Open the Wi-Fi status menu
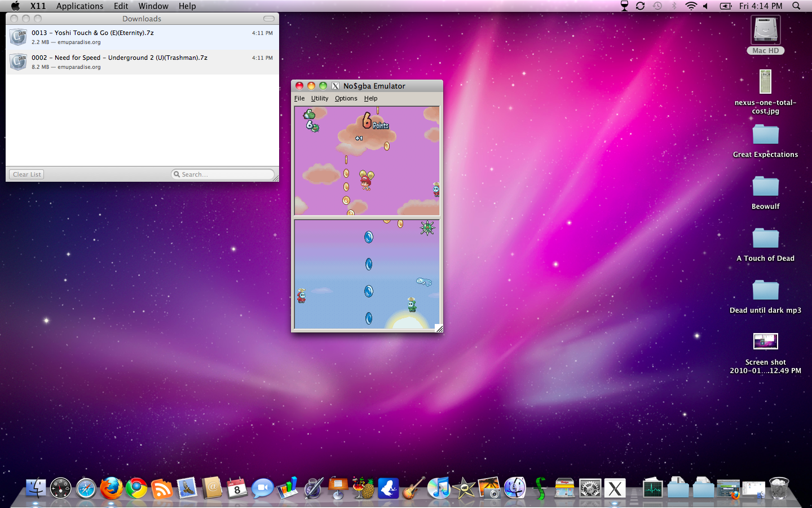This screenshot has width=812, height=508. [x=691, y=6]
